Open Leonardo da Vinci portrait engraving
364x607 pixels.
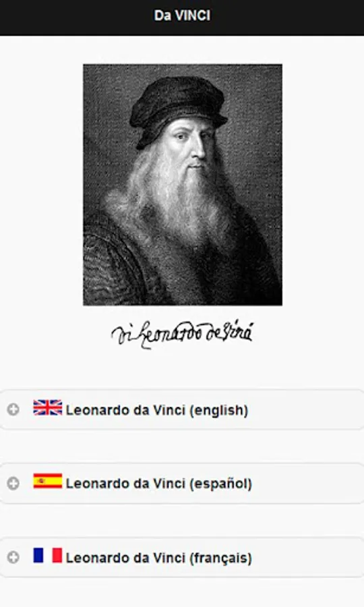(x=183, y=185)
